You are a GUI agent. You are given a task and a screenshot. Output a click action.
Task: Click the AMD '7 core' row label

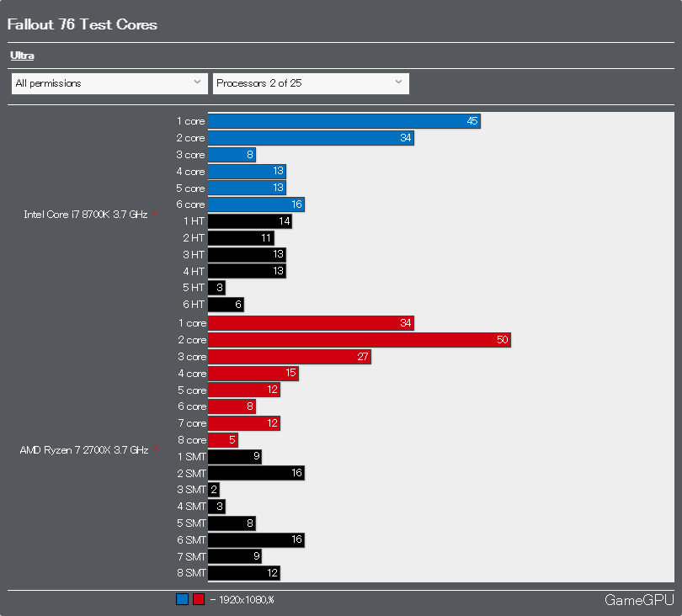(x=192, y=423)
